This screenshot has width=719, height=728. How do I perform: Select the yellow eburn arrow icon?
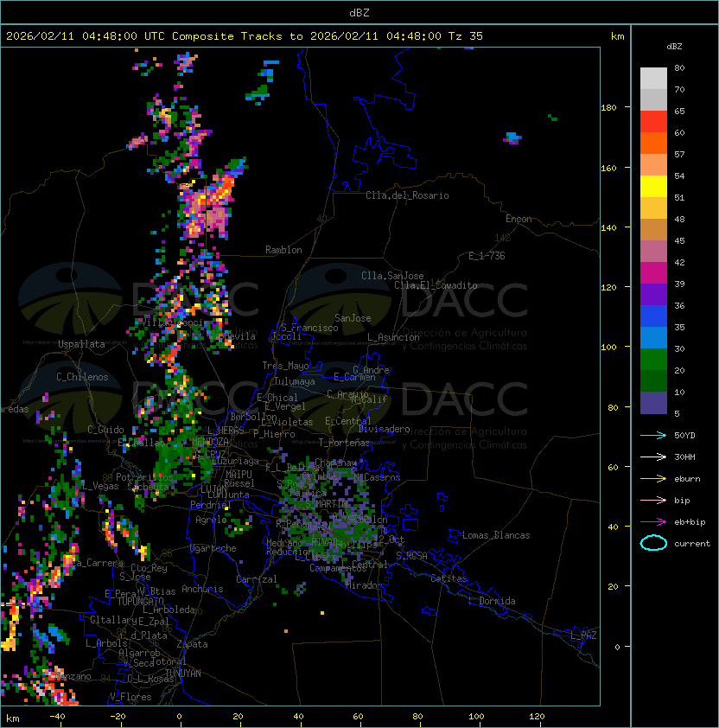point(653,479)
